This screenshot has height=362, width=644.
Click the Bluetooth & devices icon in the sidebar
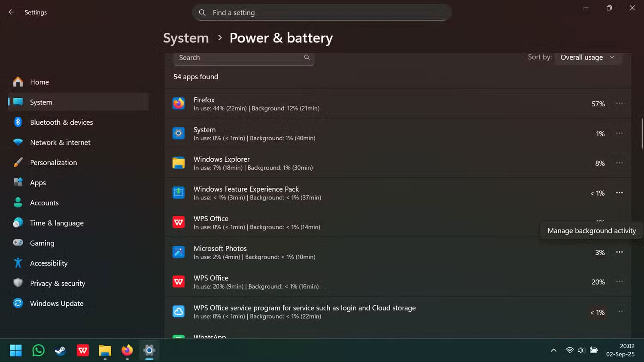(x=18, y=122)
